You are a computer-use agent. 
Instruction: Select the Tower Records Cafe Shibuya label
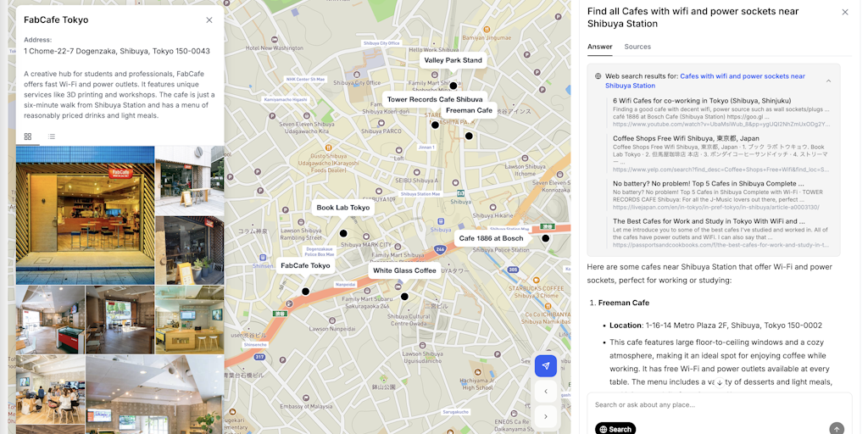pyautogui.click(x=435, y=100)
